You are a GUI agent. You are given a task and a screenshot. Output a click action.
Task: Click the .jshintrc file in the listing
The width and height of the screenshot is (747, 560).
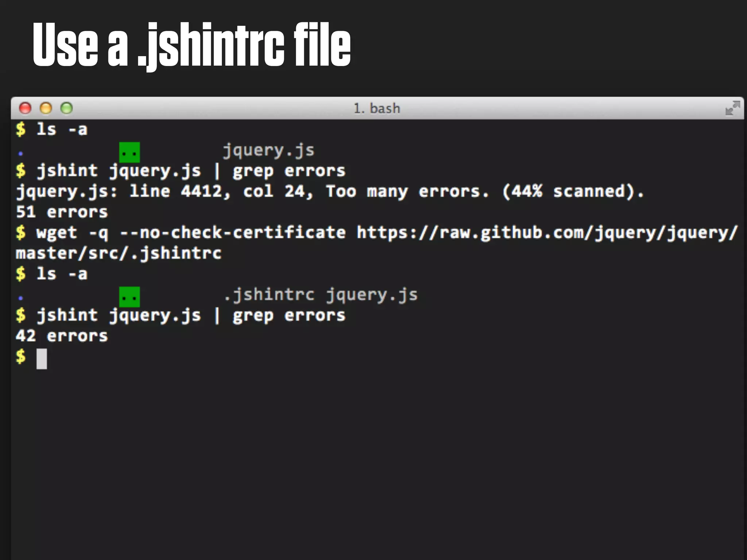pyautogui.click(x=269, y=295)
